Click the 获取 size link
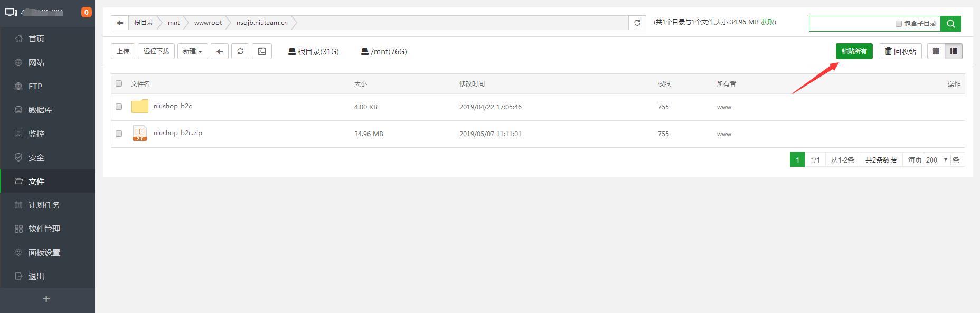The height and width of the screenshot is (313, 980). (768, 22)
